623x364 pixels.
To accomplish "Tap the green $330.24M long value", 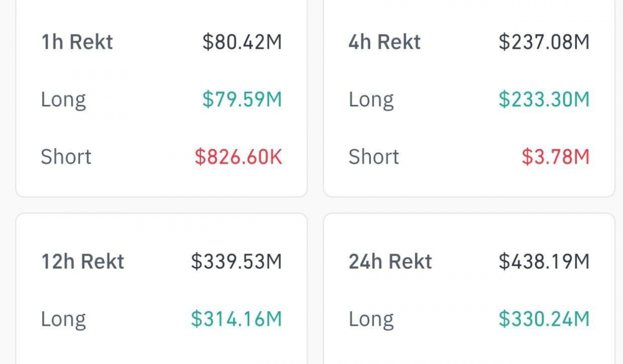I will 544,319.
